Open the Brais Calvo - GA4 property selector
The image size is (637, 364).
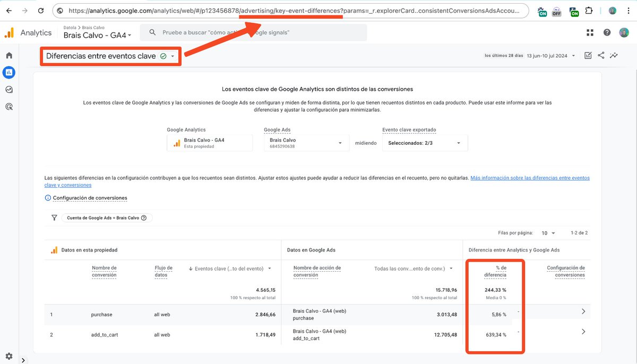click(97, 35)
